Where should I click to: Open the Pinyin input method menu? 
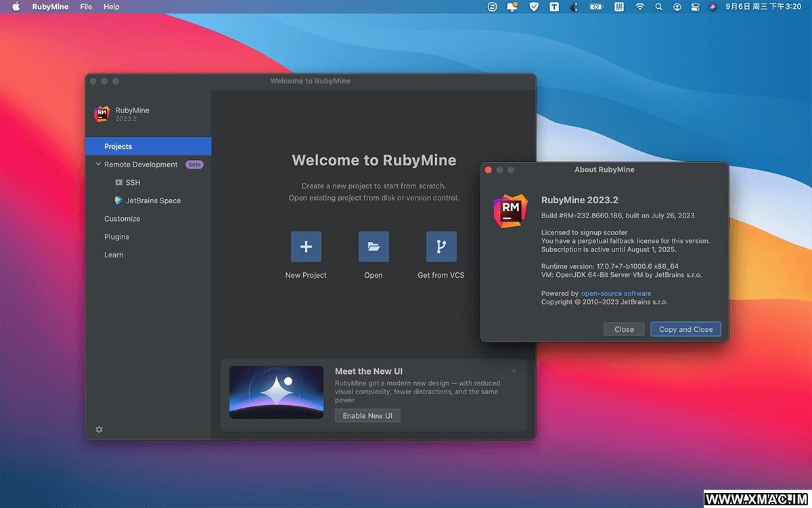pyautogui.click(x=618, y=7)
